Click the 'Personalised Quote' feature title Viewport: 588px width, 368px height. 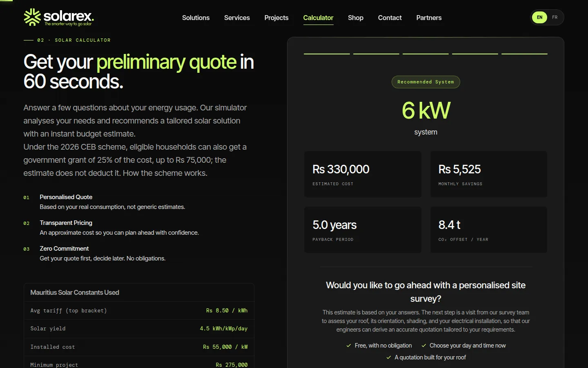click(x=66, y=197)
